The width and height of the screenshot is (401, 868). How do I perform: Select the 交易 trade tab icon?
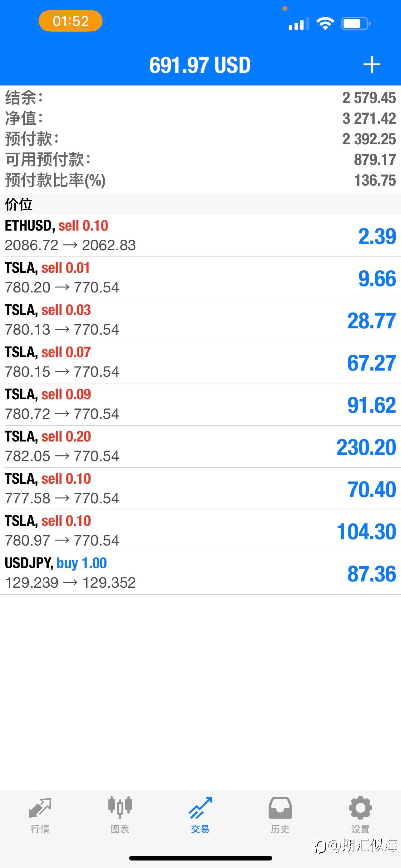click(x=200, y=807)
